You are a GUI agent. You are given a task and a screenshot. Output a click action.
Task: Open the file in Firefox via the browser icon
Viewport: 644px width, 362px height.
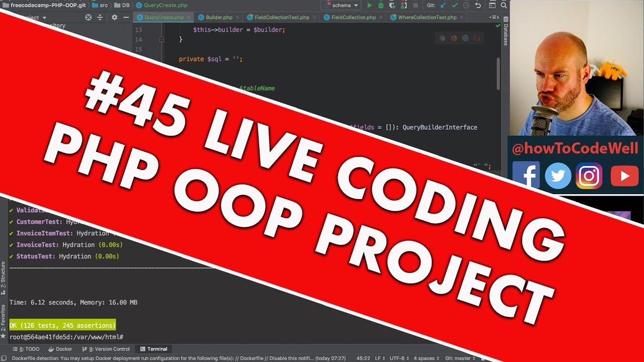click(454, 38)
